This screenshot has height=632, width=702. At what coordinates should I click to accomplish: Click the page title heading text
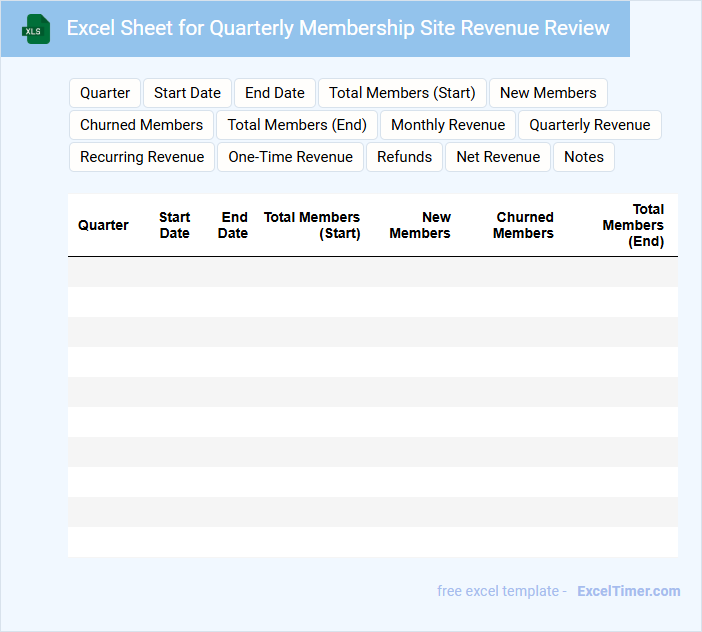coord(338,28)
